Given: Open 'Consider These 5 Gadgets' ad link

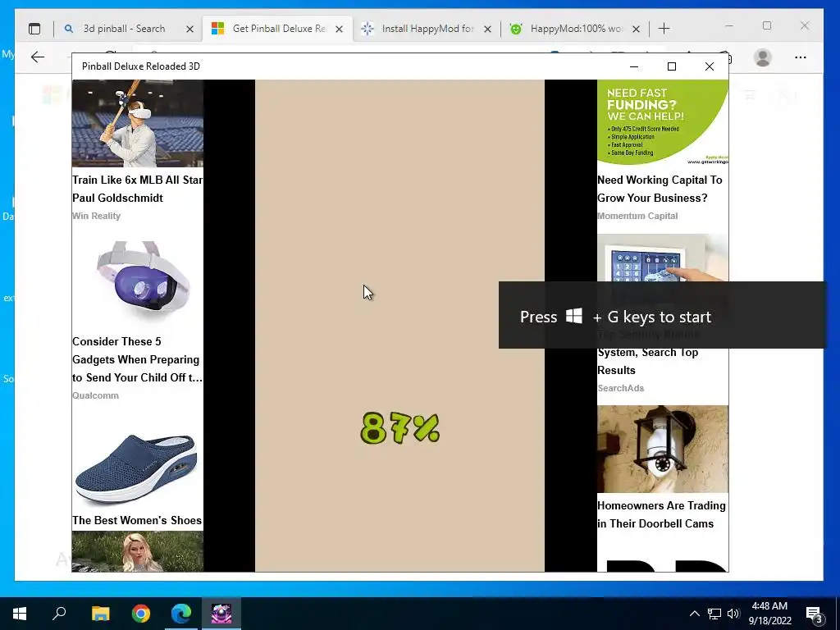Looking at the screenshot, I should [x=138, y=359].
